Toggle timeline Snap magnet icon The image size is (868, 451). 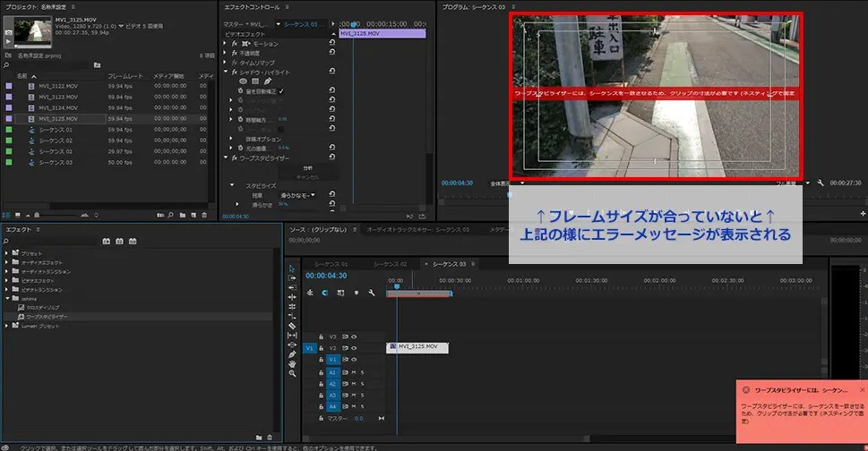pyautogui.click(x=325, y=293)
